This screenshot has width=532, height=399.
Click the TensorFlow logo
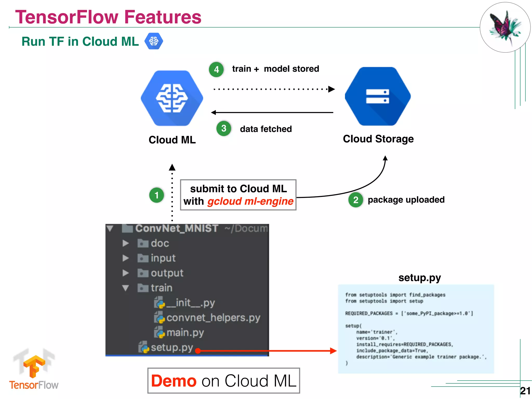click(34, 369)
